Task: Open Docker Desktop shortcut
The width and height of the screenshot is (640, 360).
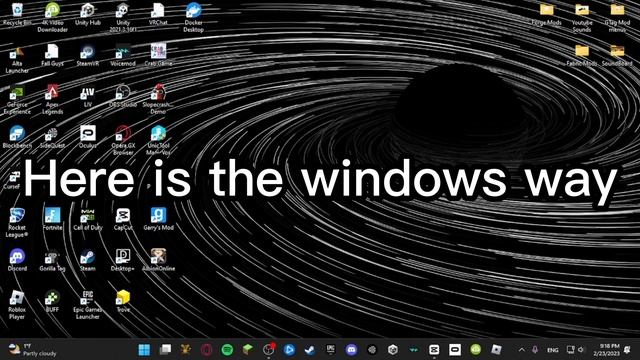Action: (x=193, y=18)
